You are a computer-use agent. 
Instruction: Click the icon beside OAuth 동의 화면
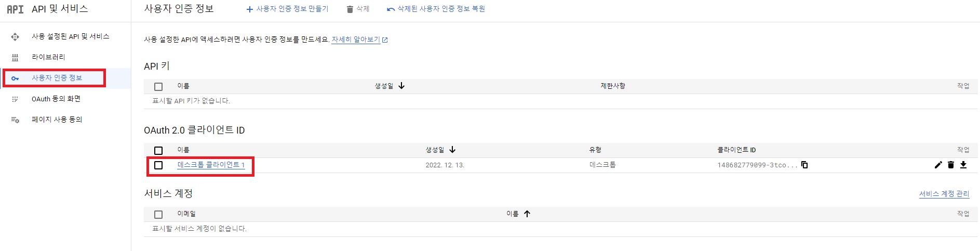(15, 99)
